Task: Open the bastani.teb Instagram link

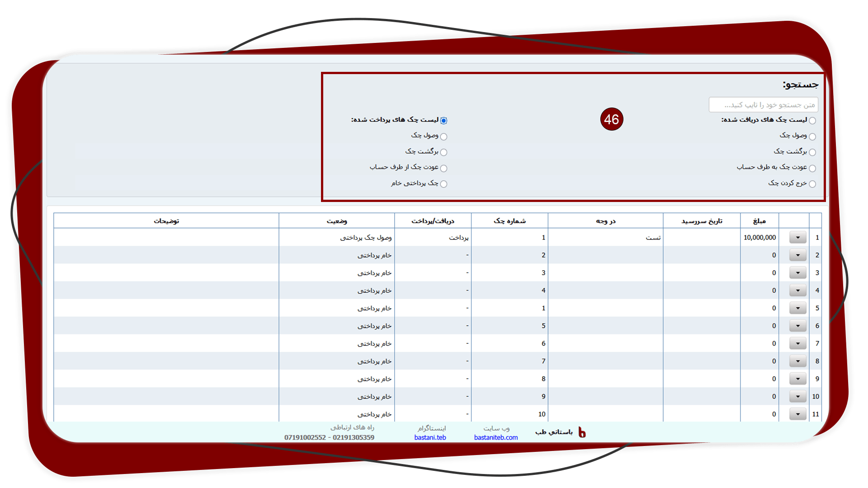Action: [x=430, y=437]
